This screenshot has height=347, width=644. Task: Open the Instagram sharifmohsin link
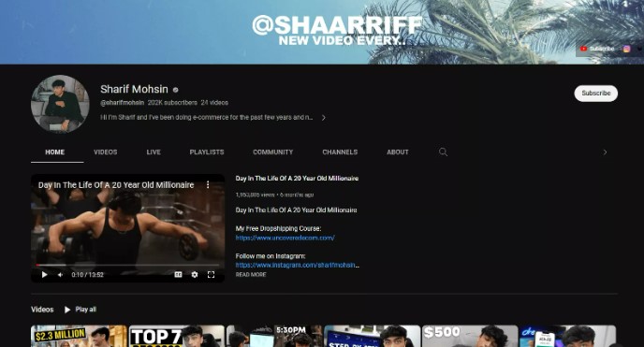[x=298, y=266]
